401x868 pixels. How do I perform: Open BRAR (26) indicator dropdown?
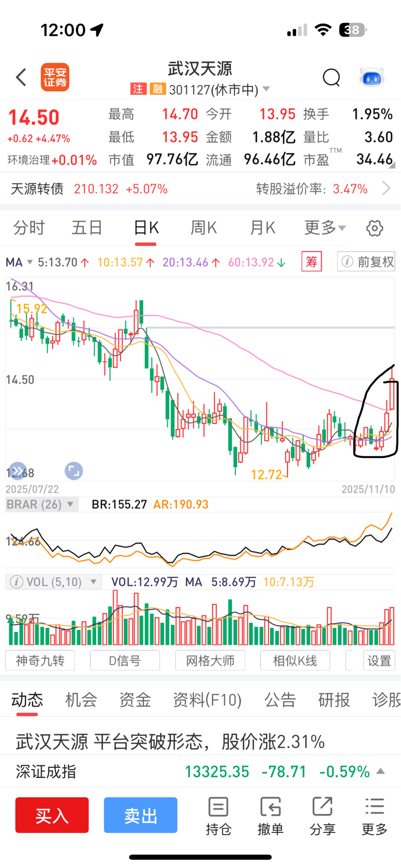[42, 505]
